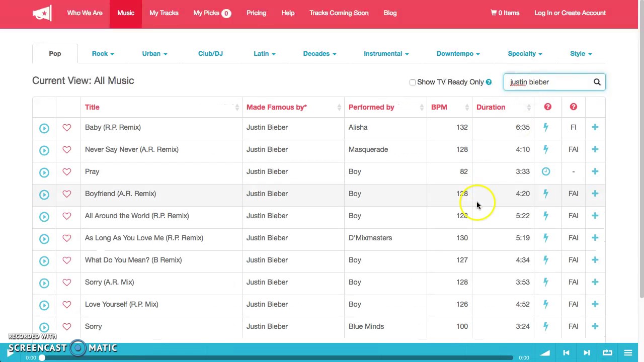The height and width of the screenshot is (362, 644).
Task: Expand the Latin genre dropdown
Action: click(x=265, y=54)
